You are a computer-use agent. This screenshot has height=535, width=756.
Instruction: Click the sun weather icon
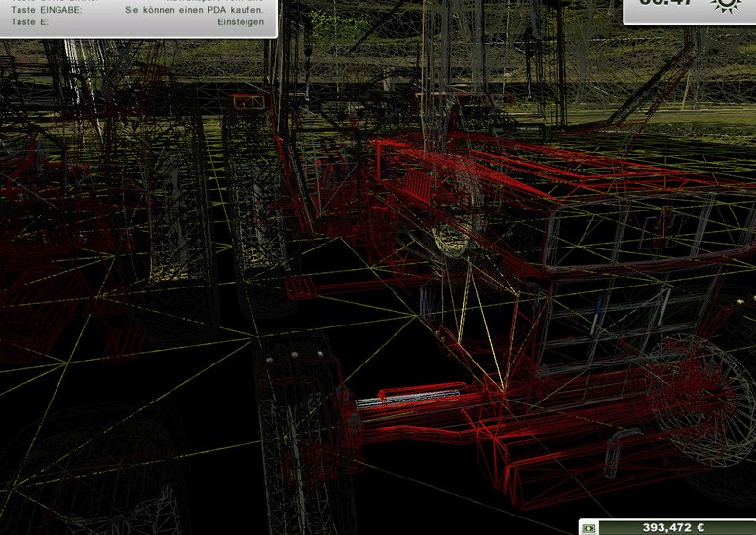725,4
